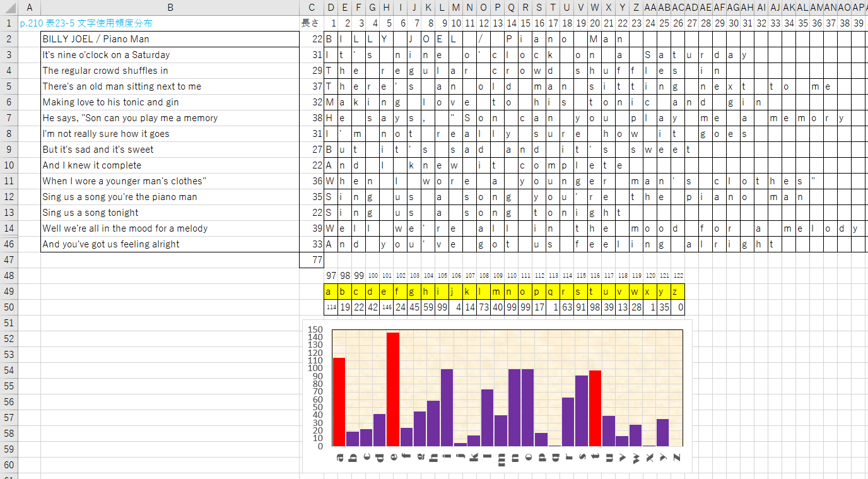Click length value 36 in column C
The width and height of the screenshot is (868, 479).
click(x=311, y=181)
